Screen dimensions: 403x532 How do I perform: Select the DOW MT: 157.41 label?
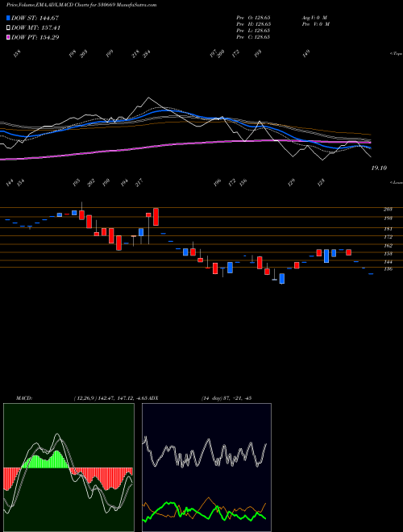[x=35, y=28]
